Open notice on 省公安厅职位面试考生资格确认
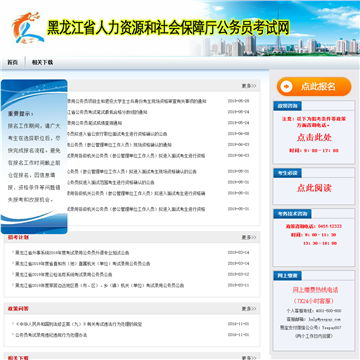360x360 pixels. tap(117, 134)
